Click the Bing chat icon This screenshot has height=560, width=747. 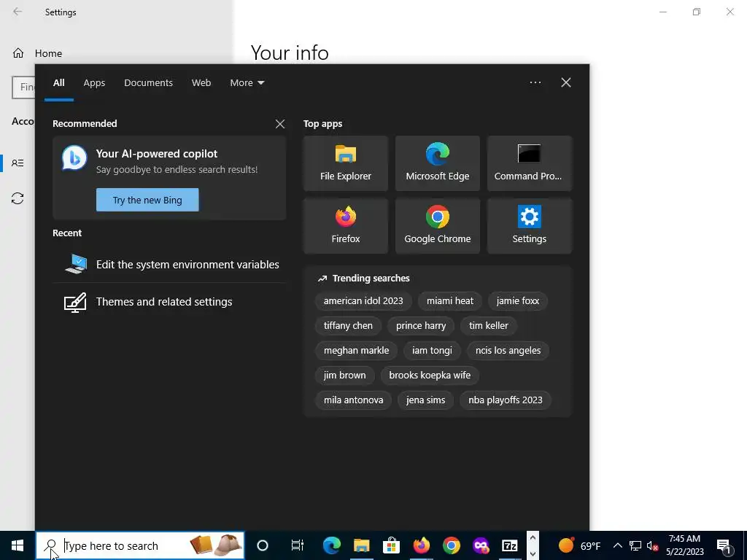click(74, 158)
